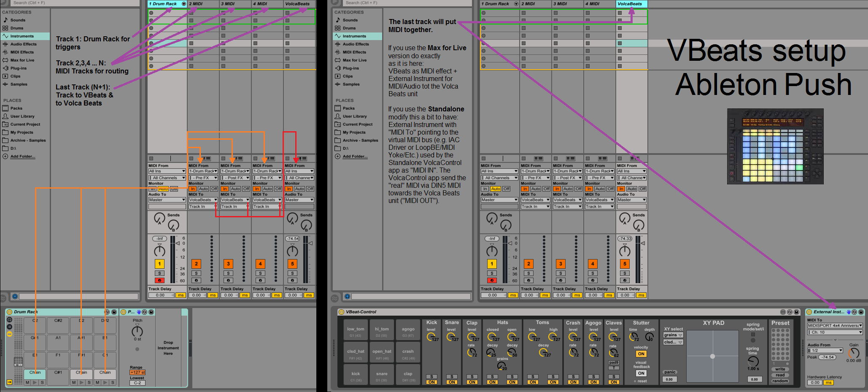Click Pitch device save preset icon
The height and width of the screenshot is (392, 868).
(x=151, y=312)
